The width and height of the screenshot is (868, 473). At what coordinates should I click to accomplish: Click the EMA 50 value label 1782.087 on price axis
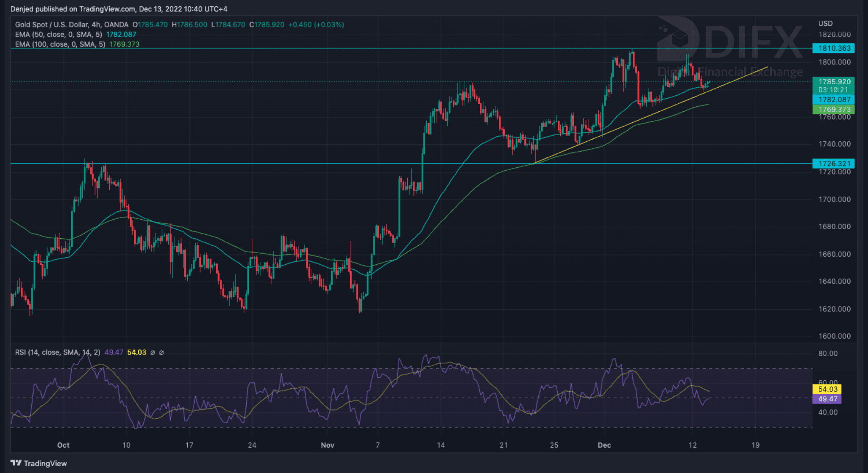coord(833,100)
